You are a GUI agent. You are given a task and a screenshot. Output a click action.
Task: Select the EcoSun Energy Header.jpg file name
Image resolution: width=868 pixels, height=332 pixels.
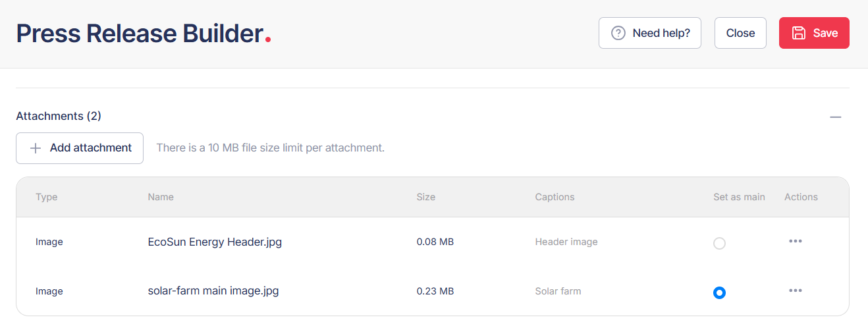pos(215,242)
